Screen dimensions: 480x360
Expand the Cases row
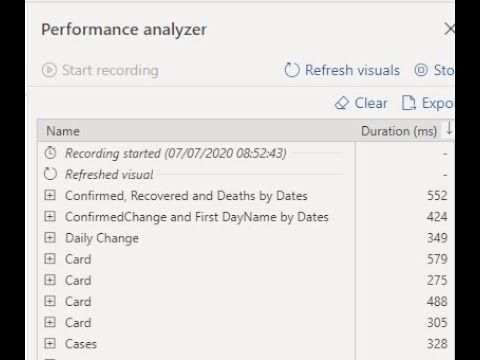50,343
